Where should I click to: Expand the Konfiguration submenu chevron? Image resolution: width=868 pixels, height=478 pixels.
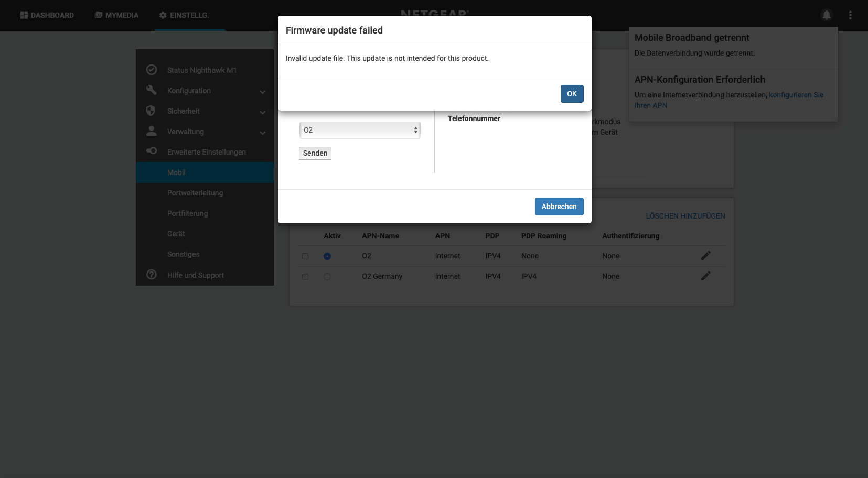point(263,92)
